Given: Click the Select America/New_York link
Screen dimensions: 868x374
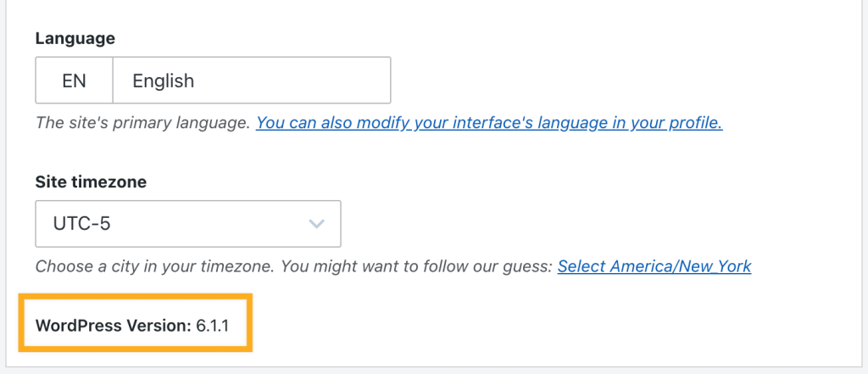Looking at the screenshot, I should pyautogui.click(x=654, y=266).
